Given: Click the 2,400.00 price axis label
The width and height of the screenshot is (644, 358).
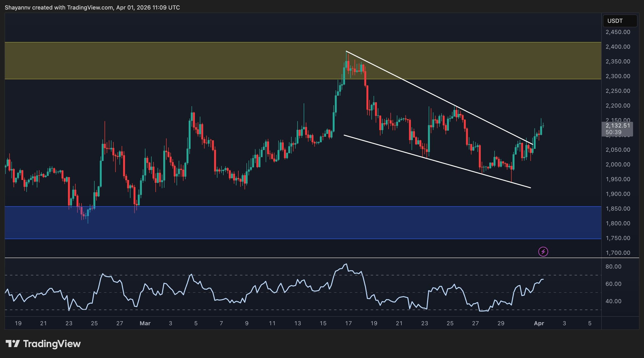Looking at the screenshot, I should (x=618, y=47).
